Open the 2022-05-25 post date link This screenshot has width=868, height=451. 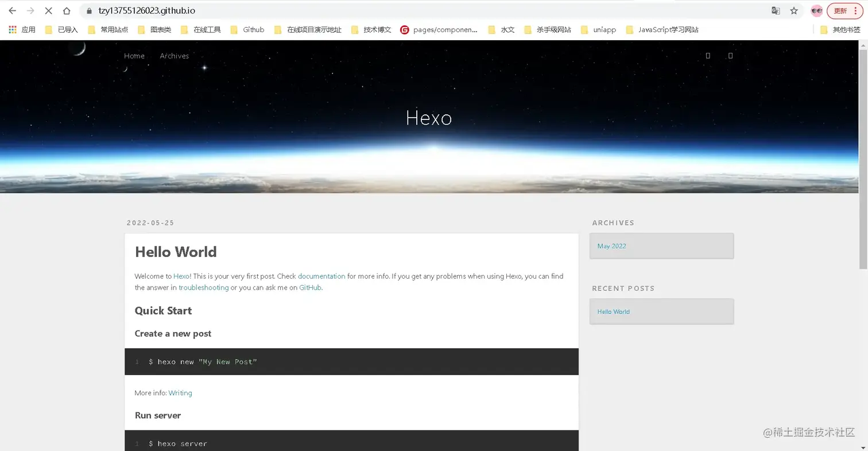click(x=150, y=223)
